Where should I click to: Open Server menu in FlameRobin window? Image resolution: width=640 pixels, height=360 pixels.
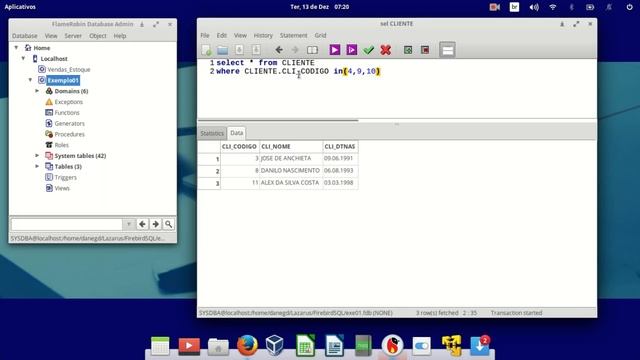(73, 36)
